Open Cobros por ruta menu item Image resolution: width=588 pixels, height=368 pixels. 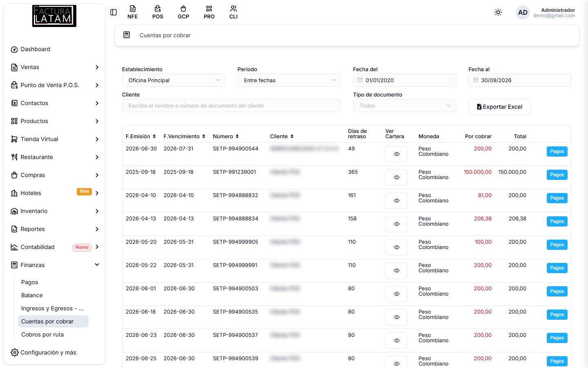[42, 334]
